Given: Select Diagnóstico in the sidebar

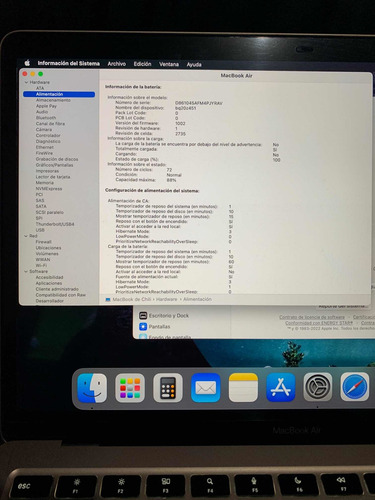Looking at the screenshot, I should pyautogui.click(x=48, y=141).
